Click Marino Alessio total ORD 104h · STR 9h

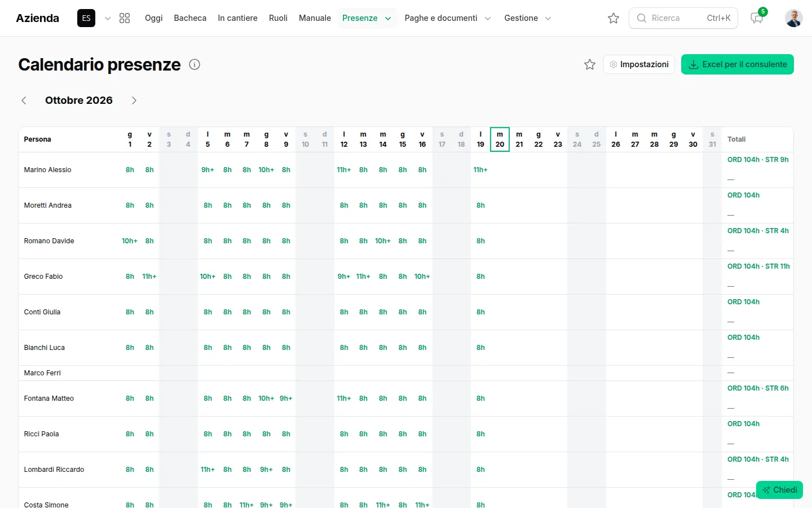click(x=758, y=160)
